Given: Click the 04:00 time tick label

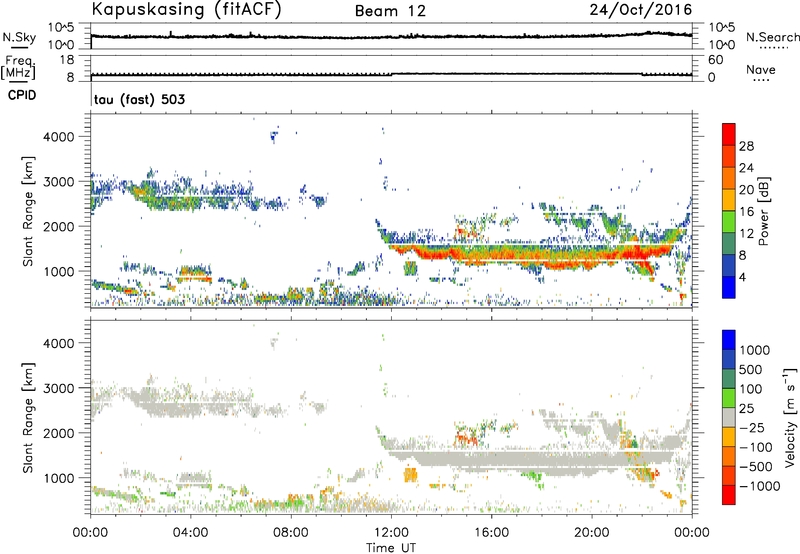Looking at the screenshot, I should pyautogui.click(x=190, y=533).
